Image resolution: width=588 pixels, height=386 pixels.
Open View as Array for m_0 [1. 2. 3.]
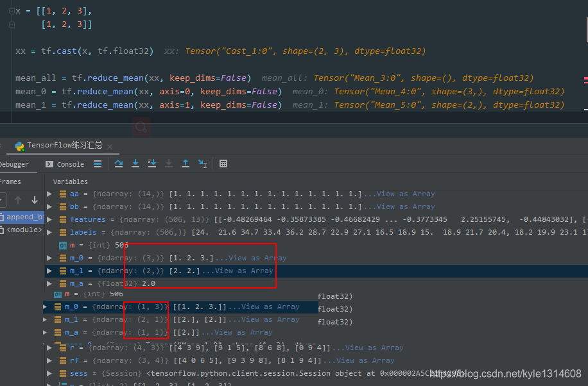[x=257, y=258]
